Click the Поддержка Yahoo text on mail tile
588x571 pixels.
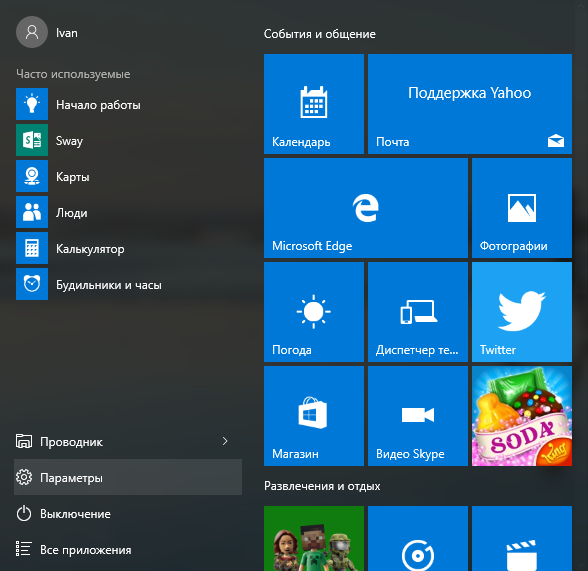coord(470,93)
